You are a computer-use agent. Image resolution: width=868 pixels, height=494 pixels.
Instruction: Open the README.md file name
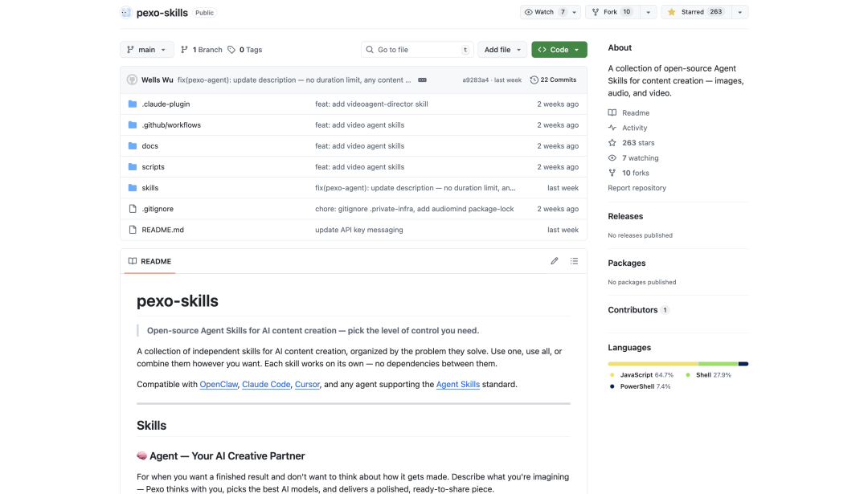pos(162,230)
